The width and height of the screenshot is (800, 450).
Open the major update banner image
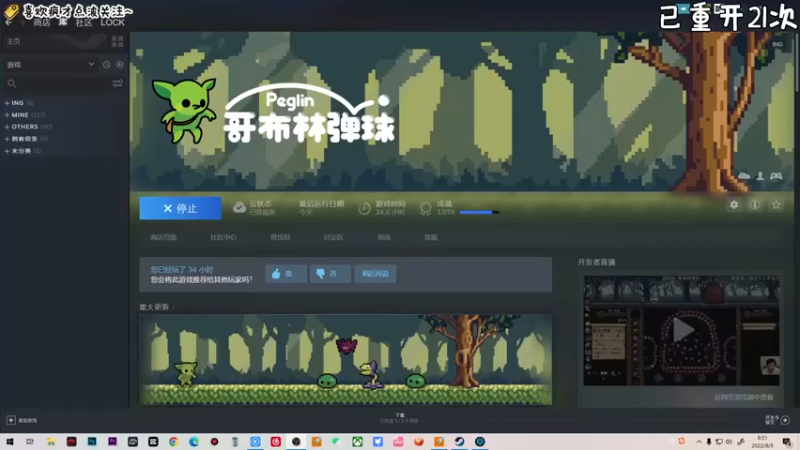[345, 360]
